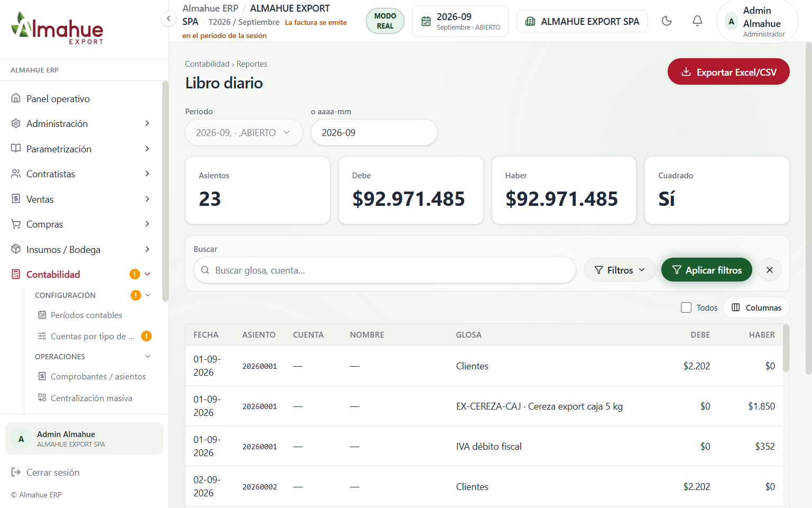This screenshot has height=508, width=812.
Task: Check the Todos checkbox
Action: (x=686, y=307)
